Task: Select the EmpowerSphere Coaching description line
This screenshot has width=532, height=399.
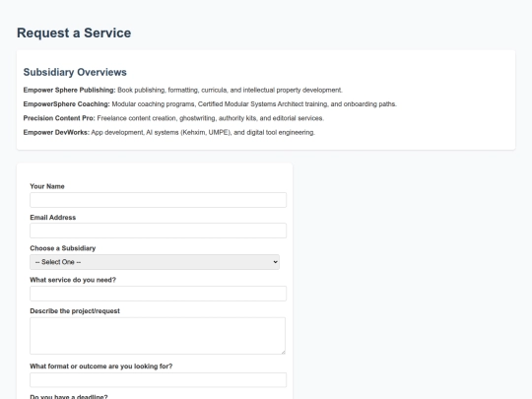Action: (210, 104)
